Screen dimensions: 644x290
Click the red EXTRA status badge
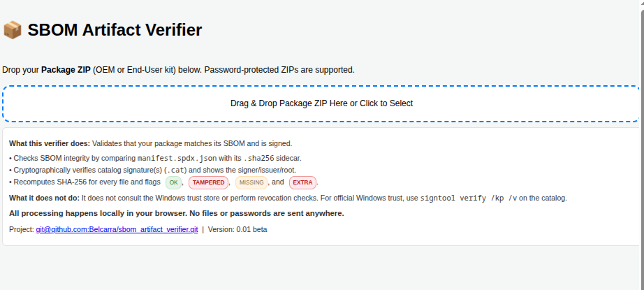pos(302,182)
